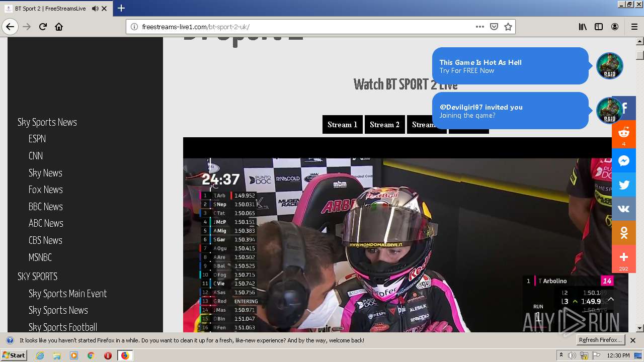Screen dimensions: 644x362
Task: Collapse video rider info panel chevron
Action: pos(611,299)
